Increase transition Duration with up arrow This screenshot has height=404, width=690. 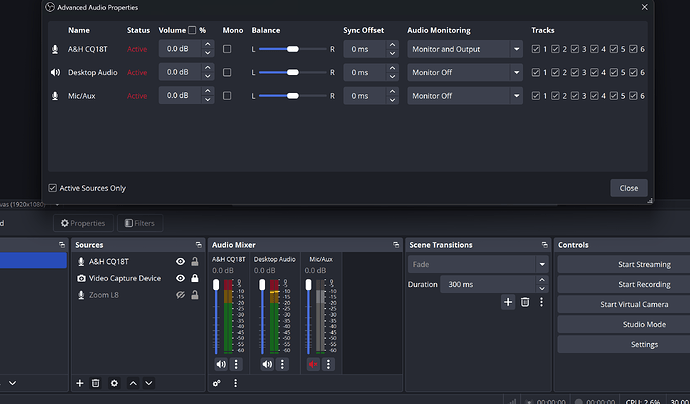(542, 280)
